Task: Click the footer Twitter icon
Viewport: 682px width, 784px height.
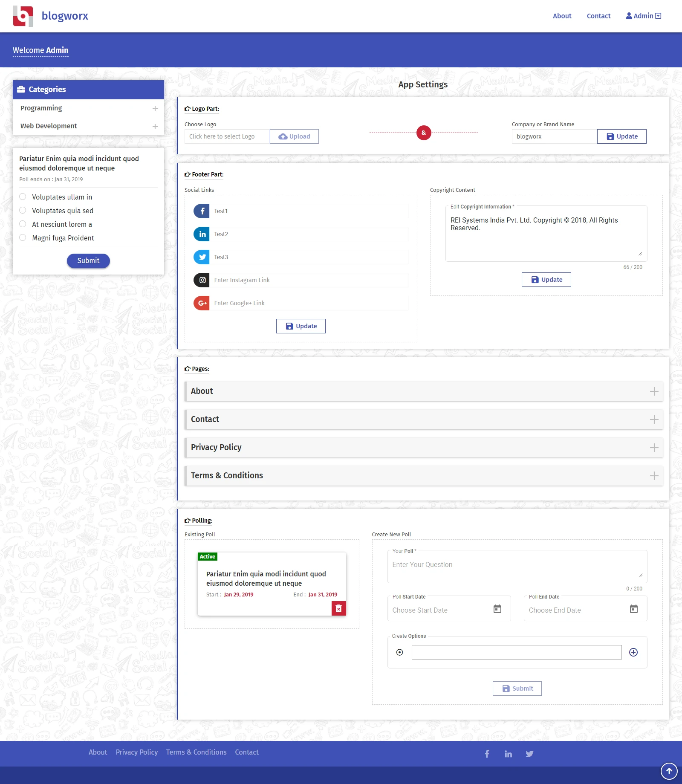Action: (x=529, y=754)
